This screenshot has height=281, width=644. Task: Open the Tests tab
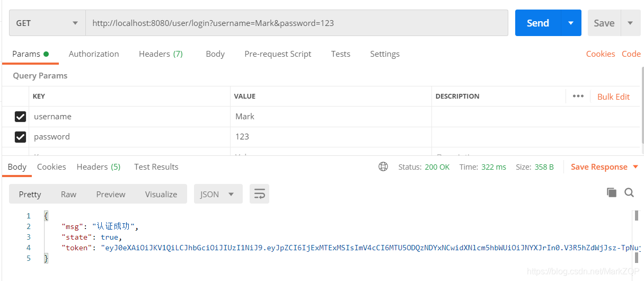coord(340,54)
